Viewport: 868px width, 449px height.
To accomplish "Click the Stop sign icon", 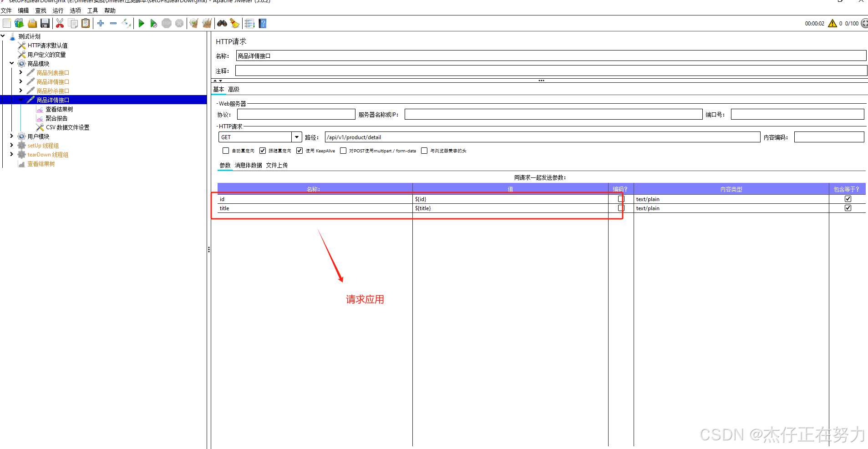I will tap(167, 23).
